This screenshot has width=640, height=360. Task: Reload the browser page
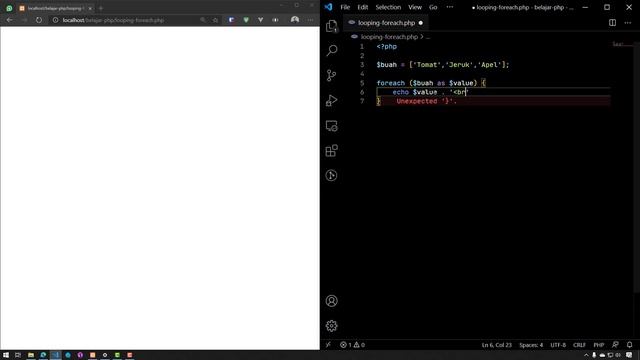coord(39,20)
